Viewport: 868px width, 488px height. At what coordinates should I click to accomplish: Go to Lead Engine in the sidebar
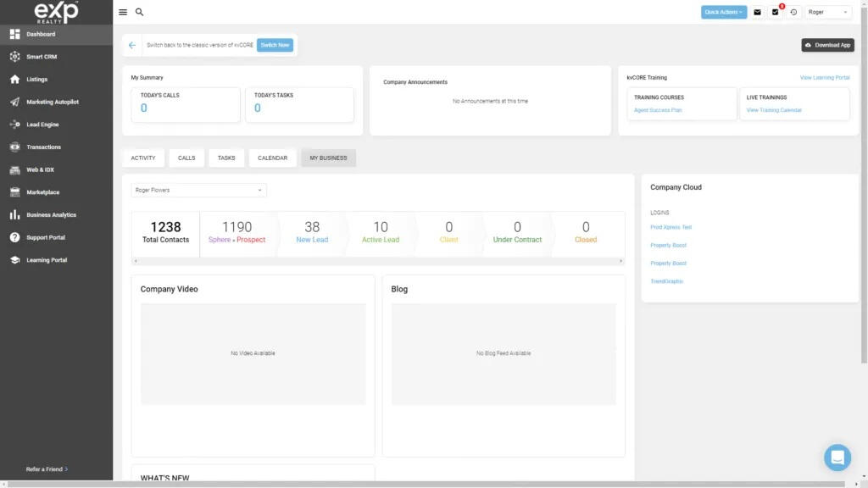coord(42,125)
